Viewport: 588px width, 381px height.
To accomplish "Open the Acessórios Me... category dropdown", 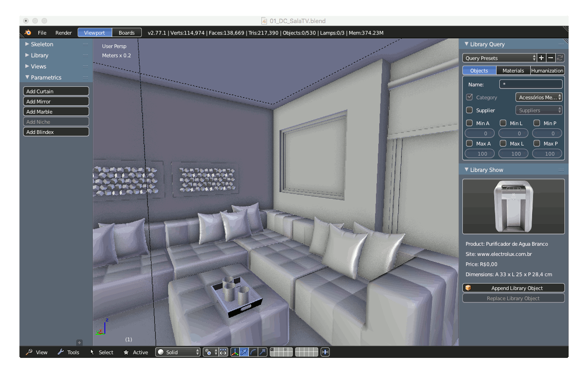I will pyautogui.click(x=539, y=97).
